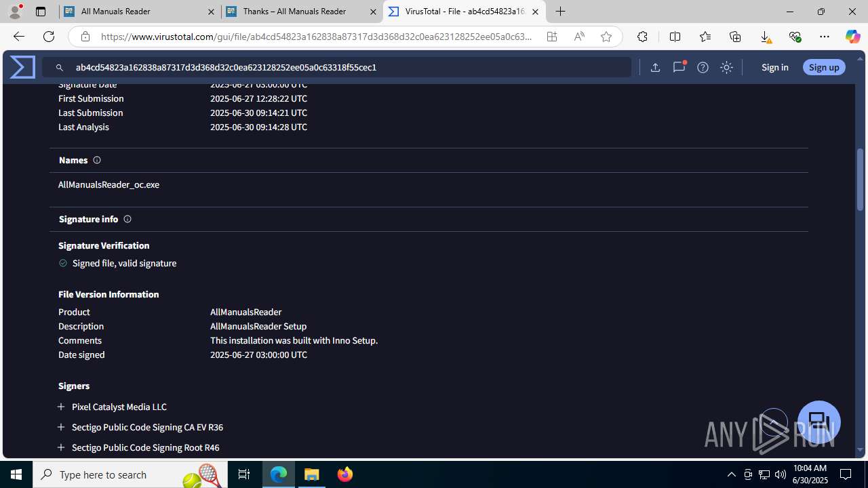
Task: Click the search magnifier icon in VirusTotal bar
Action: [60, 68]
